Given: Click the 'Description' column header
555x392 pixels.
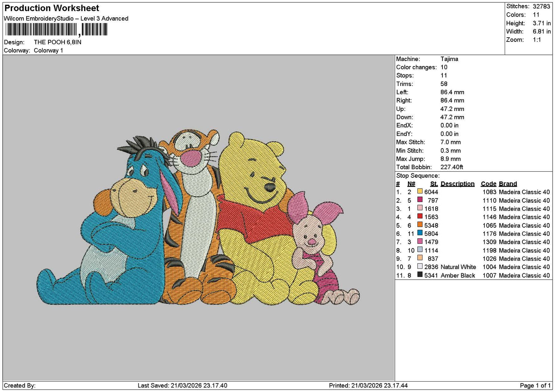Looking at the screenshot, I should [457, 184].
